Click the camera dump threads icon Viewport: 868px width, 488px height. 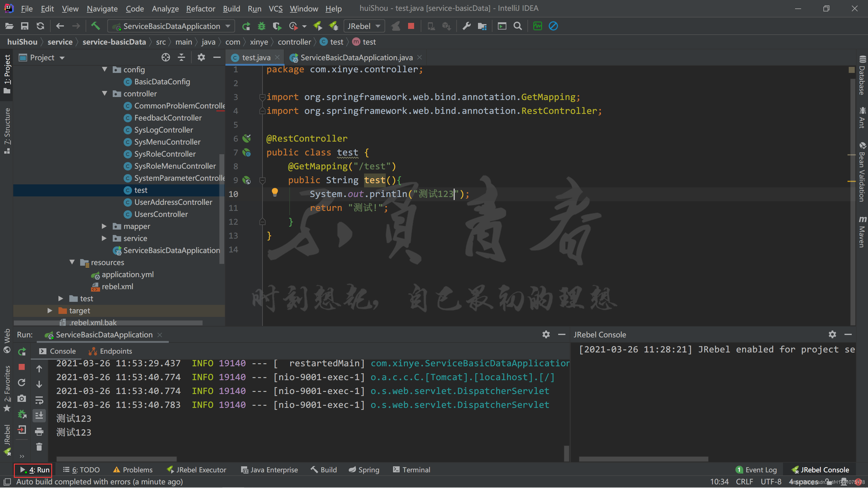(22, 399)
